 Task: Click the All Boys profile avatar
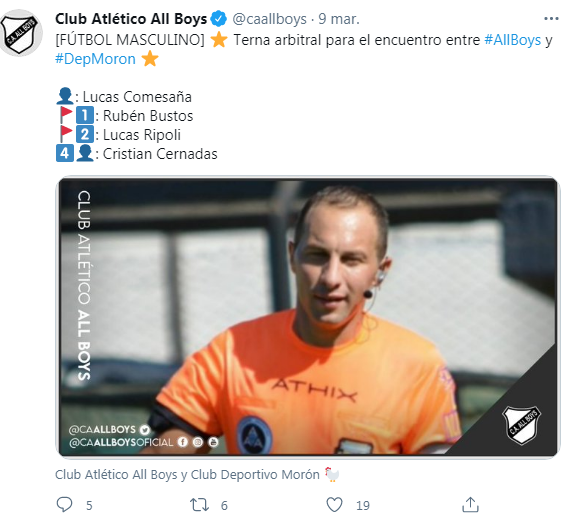point(21,33)
